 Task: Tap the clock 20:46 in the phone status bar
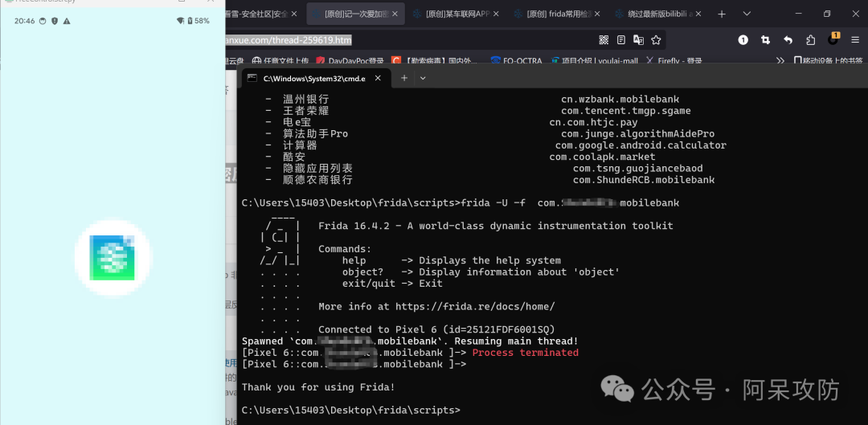(x=24, y=20)
